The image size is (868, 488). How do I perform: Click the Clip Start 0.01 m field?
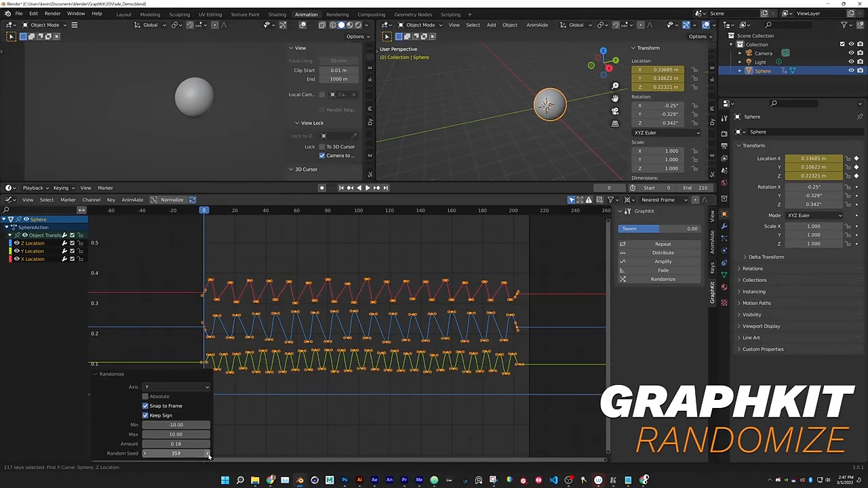(338, 70)
